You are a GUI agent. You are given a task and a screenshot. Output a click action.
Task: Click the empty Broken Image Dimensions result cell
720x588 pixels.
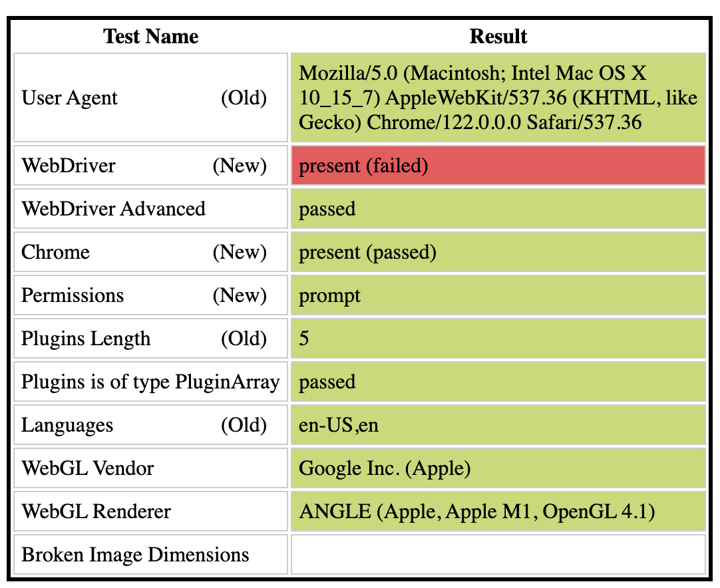click(498, 555)
